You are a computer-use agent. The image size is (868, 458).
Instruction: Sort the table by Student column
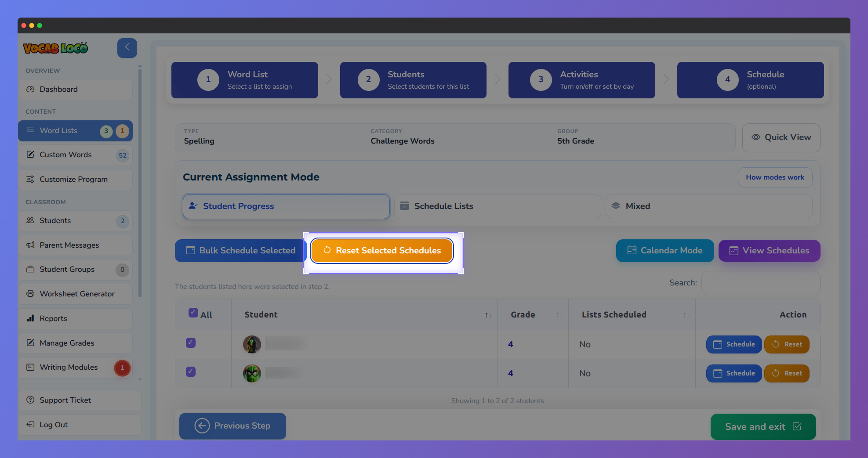pos(364,315)
